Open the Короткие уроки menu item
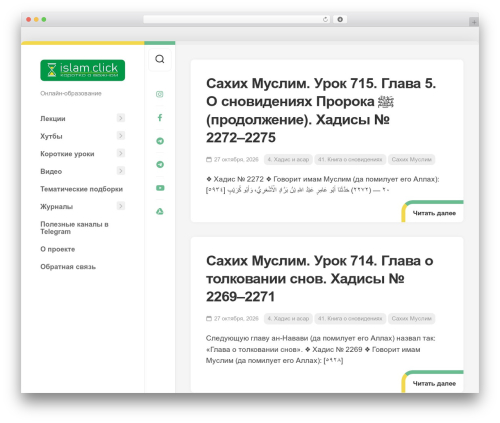Image resolution: width=500 pixels, height=423 pixels. pyautogui.click(x=67, y=154)
